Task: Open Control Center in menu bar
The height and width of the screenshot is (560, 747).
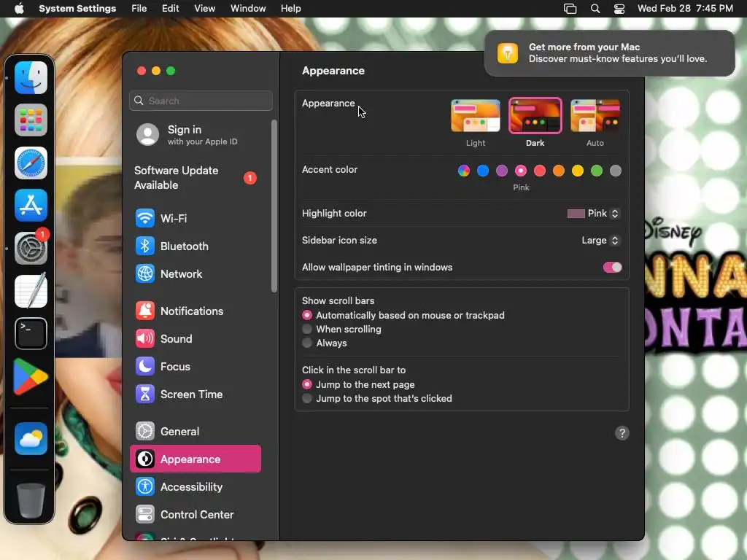Action: coord(619,9)
